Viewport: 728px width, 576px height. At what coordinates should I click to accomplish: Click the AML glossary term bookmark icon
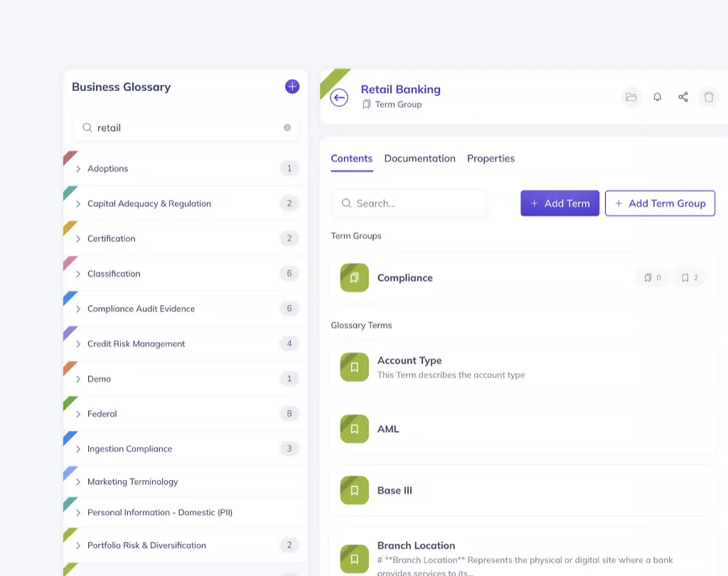point(354,429)
